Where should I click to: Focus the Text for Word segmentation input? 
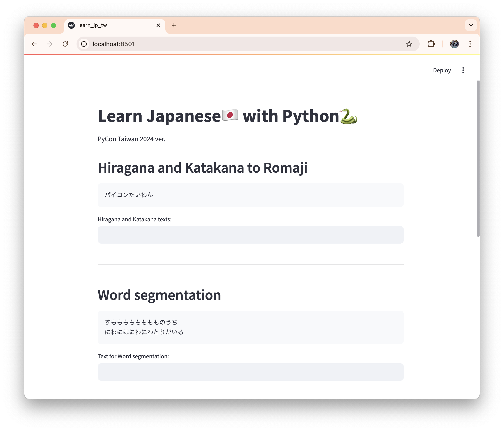point(250,372)
